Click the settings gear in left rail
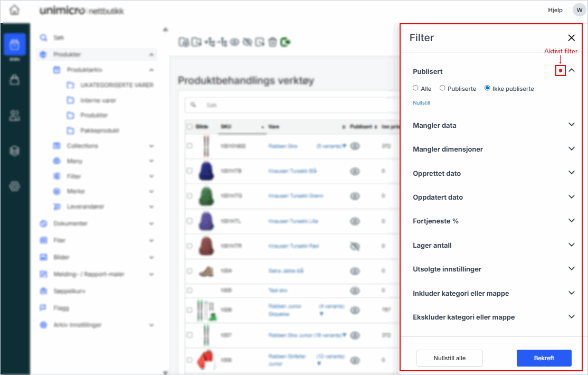This screenshot has width=588, height=375. (15, 186)
